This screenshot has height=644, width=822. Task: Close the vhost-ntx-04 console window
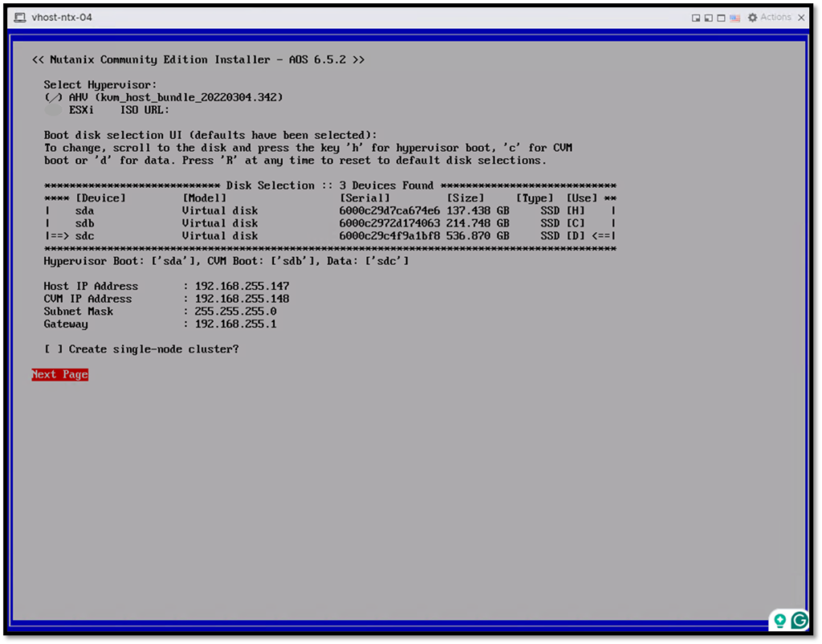point(801,18)
